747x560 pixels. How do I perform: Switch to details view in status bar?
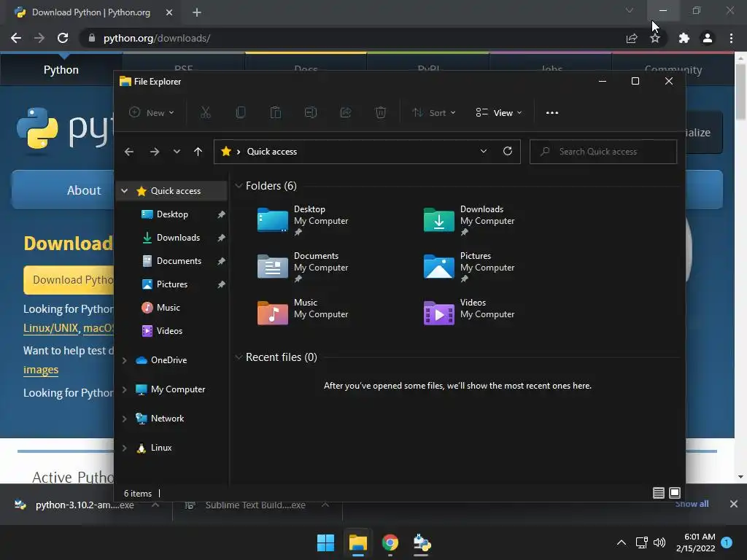click(659, 493)
